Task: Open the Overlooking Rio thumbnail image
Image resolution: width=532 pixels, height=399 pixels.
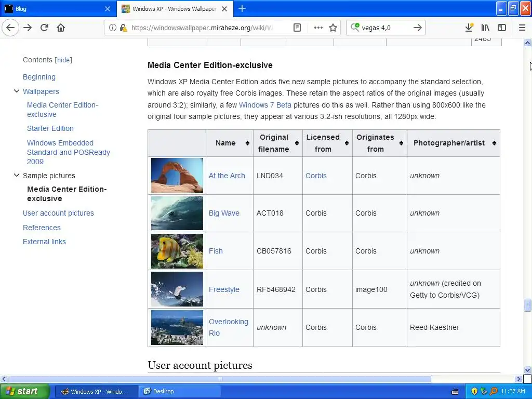Action: pos(177,327)
